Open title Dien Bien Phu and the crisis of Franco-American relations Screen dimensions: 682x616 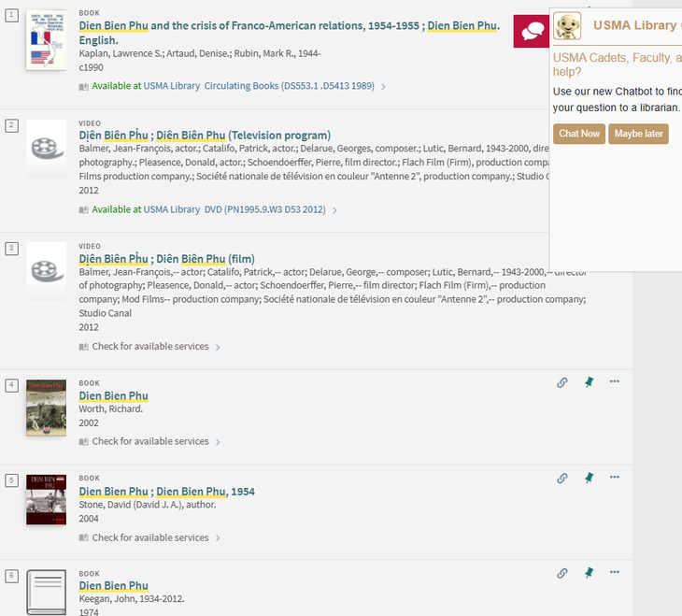coord(290,33)
